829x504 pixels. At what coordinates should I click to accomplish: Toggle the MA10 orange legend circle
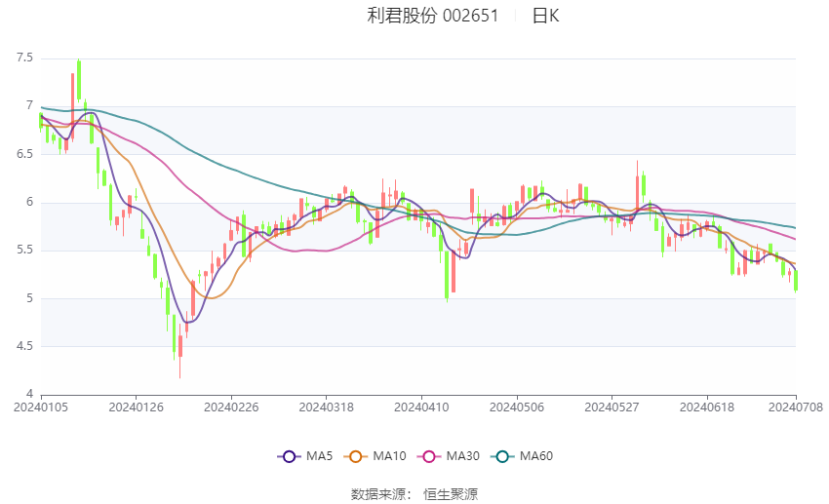coord(356,456)
